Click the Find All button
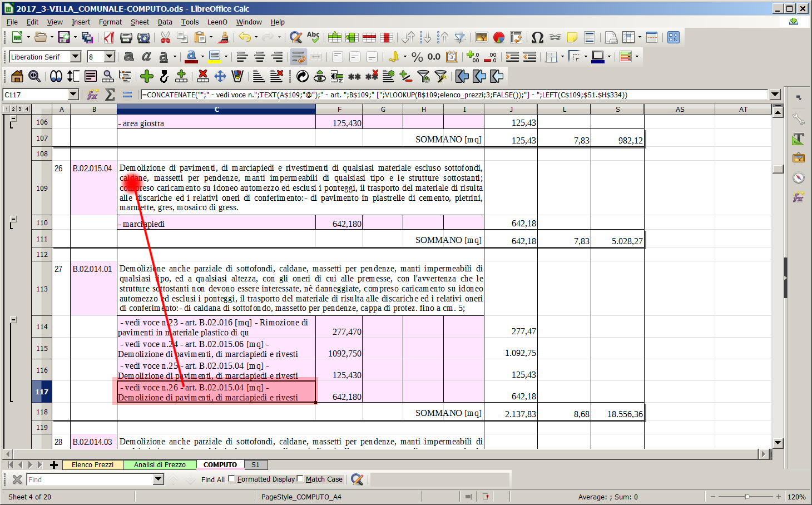This screenshot has height=505, width=812. coord(213,479)
